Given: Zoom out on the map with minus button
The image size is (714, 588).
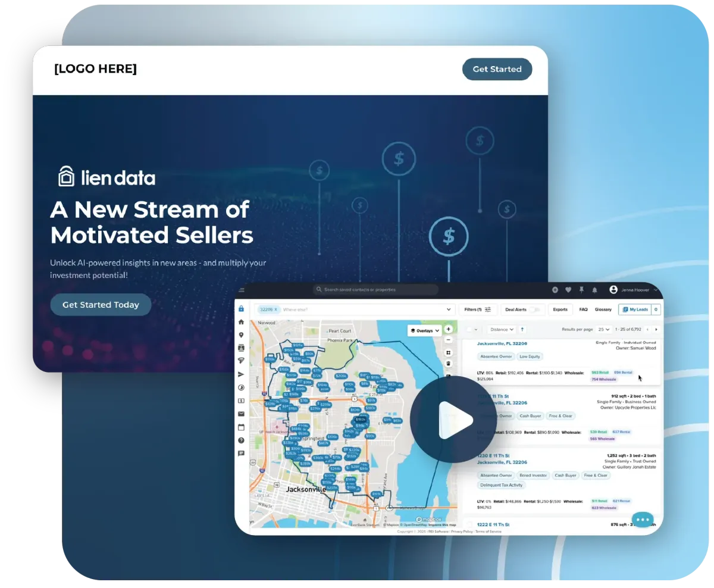Looking at the screenshot, I should click(x=448, y=340).
